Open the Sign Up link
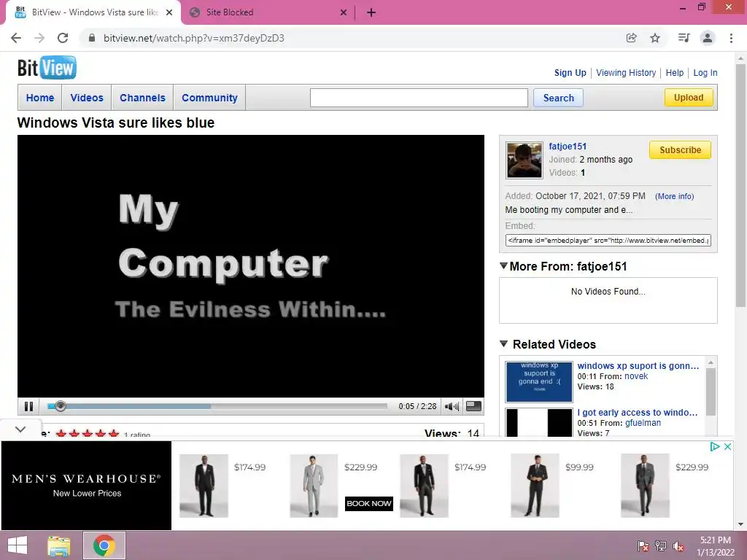 point(570,73)
